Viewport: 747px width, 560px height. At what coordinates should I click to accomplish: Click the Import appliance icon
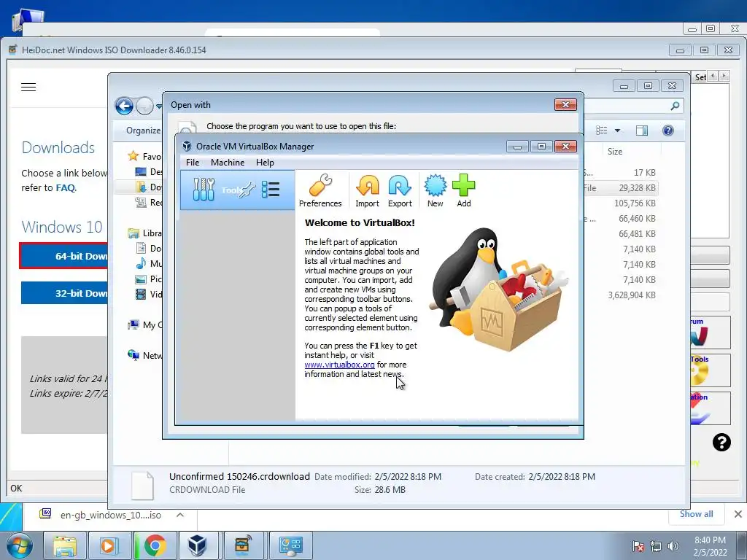(x=368, y=190)
